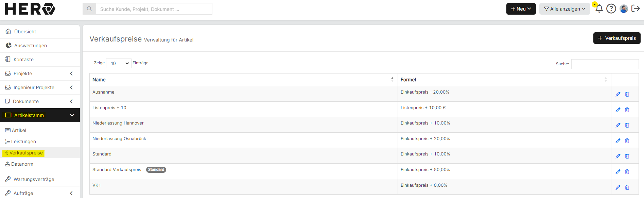Screen dimensions: 644x198
Task: Expand the Dokumente menu chevron
Action: point(71,101)
